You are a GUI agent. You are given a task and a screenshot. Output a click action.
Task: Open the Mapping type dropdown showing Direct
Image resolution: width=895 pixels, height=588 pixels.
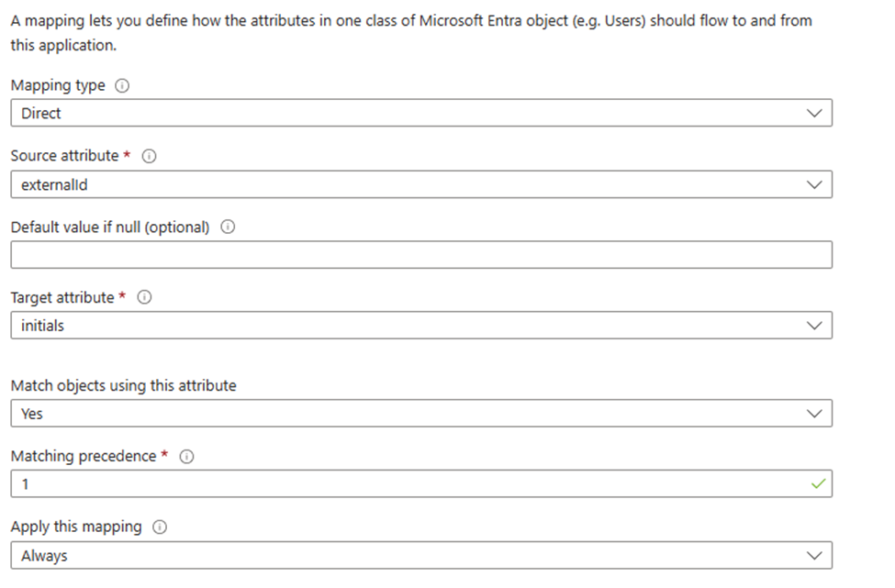click(x=421, y=114)
